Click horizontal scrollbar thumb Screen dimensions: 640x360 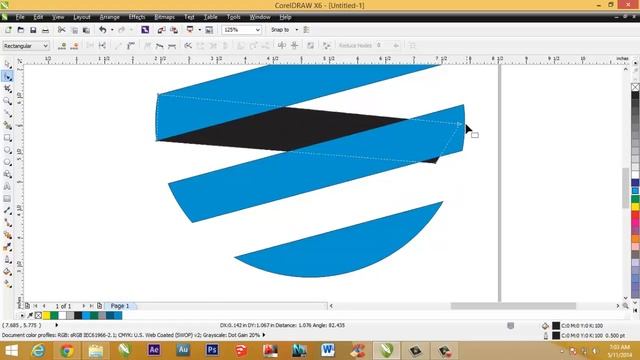tap(513, 306)
